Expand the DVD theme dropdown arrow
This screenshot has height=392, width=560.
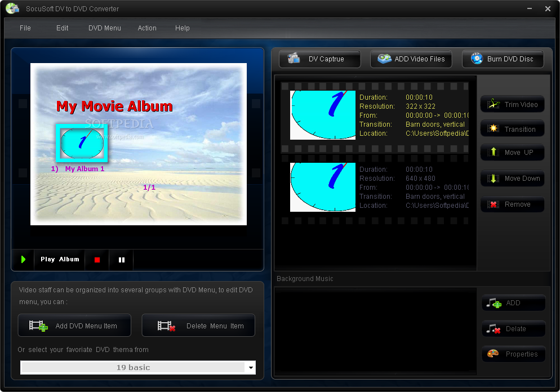pos(251,367)
